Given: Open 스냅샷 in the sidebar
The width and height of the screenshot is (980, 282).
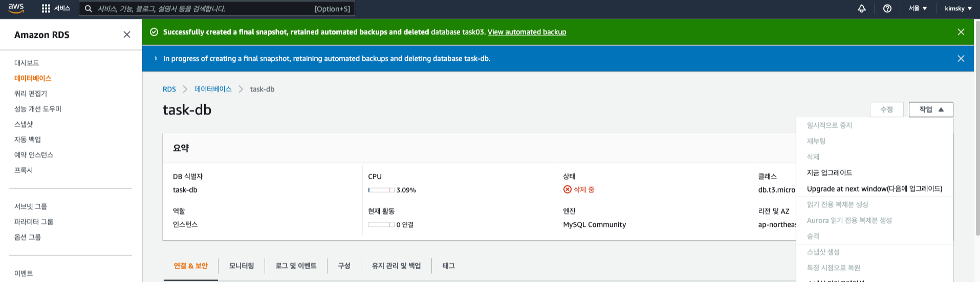Looking at the screenshot, I should tap(24, 124).
